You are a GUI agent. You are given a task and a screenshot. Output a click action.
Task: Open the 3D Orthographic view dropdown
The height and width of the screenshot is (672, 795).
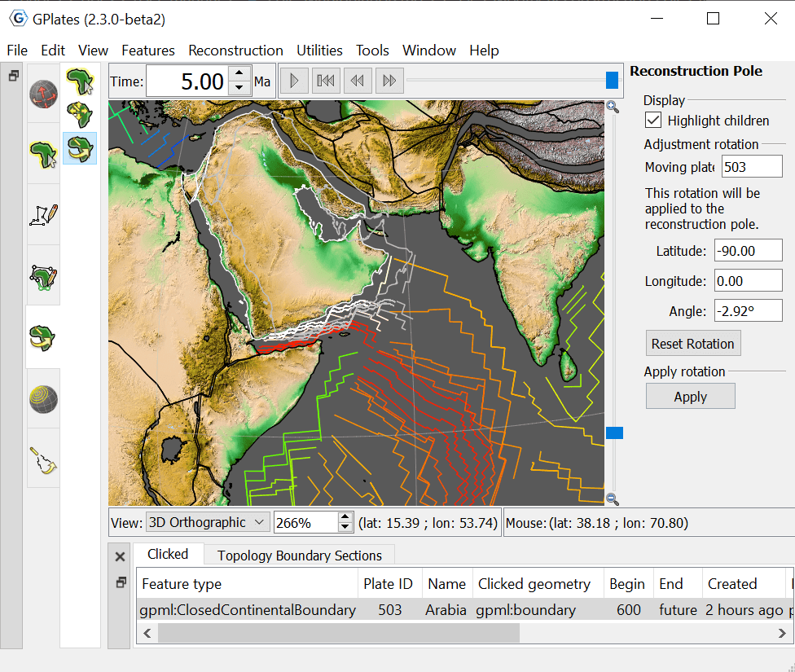pyautogui.click(x=207, y=522)
